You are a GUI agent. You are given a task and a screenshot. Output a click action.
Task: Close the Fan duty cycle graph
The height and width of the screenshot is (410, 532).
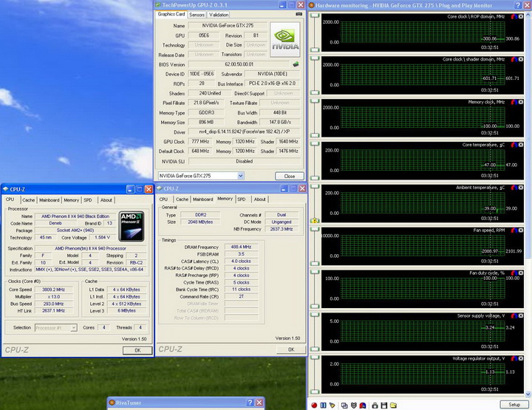click(521, 273)
